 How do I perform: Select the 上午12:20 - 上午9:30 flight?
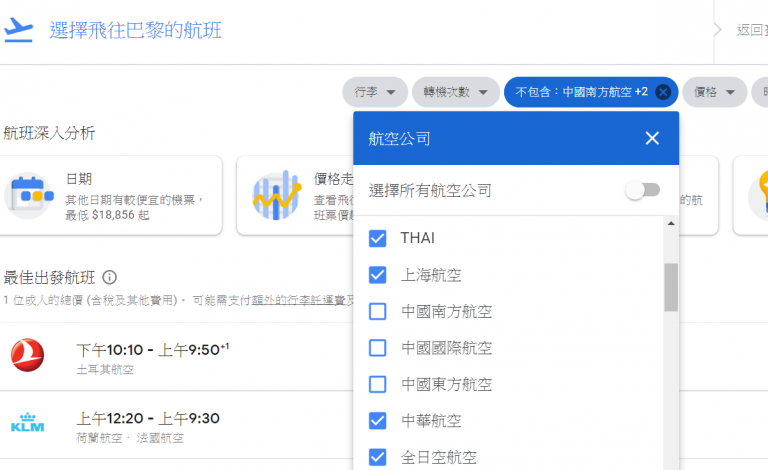[148, 419]
